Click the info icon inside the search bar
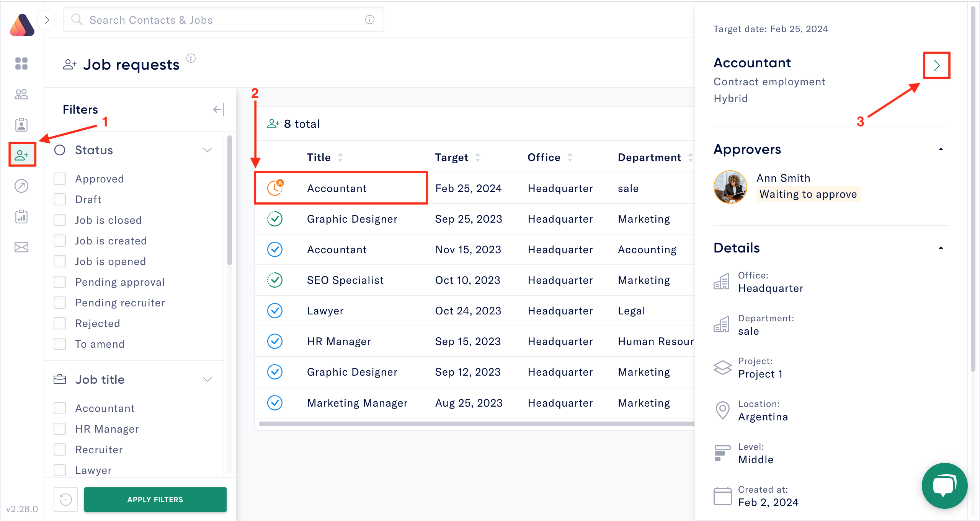This screenshot has width=980, height=521. [369, 20]
